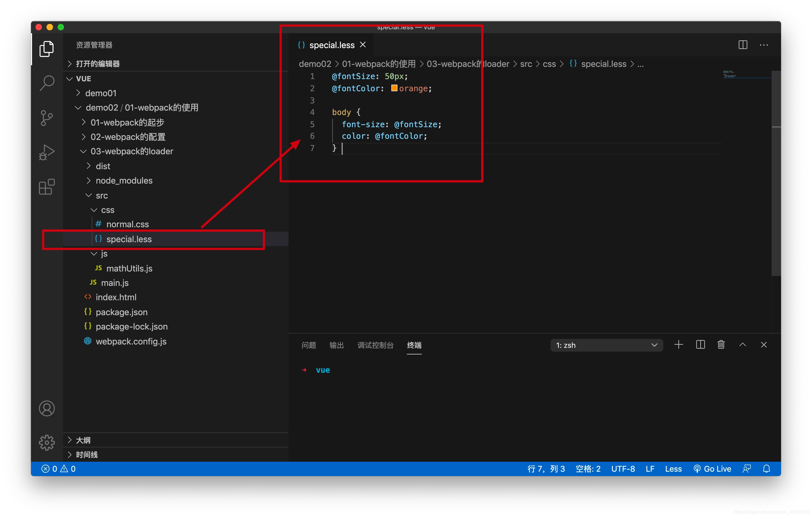Viewport: 812px width, 517px height.
Task: Expand the 大纲 outline section
Action: (175, 440)
